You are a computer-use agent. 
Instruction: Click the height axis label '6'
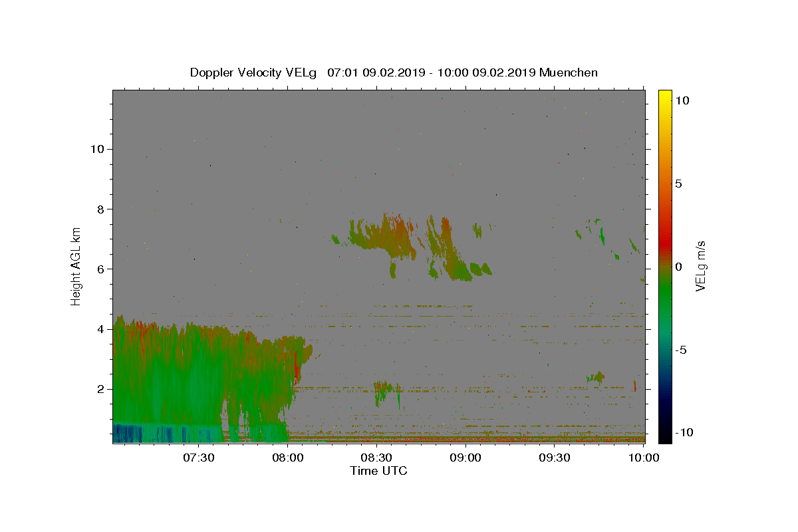pos(102,269)
